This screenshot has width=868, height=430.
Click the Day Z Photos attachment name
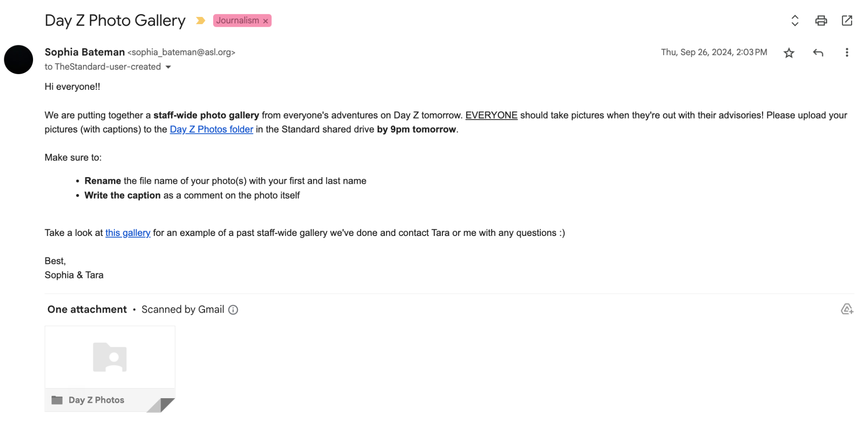[x=96, y=400]
